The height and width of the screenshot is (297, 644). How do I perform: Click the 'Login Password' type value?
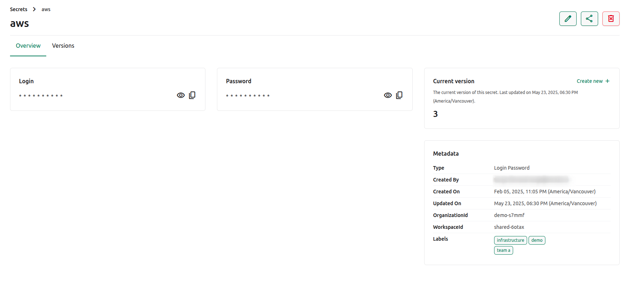512,168
